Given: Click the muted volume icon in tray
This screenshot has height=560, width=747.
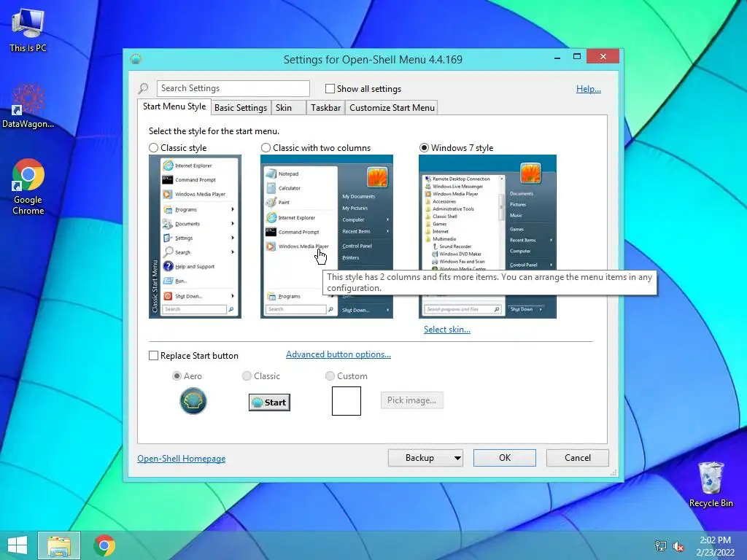Looking at the screenshot, I should click(x=678, y=546).
